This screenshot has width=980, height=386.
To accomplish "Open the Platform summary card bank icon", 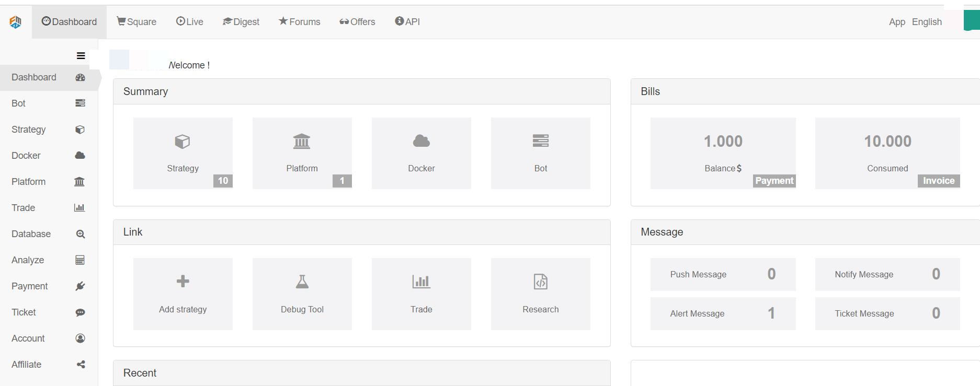I will point(302,141).
